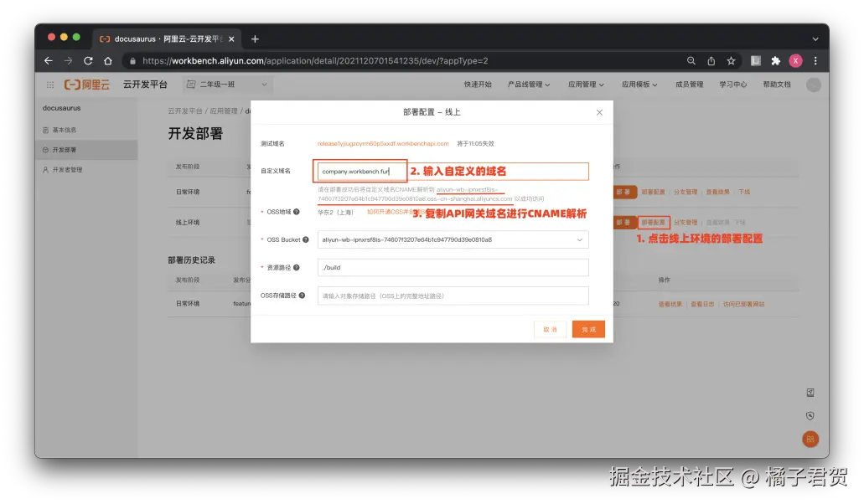864x504 pixels.
Task: Click the help icon next to 资源路径
Action: point(297,267)
